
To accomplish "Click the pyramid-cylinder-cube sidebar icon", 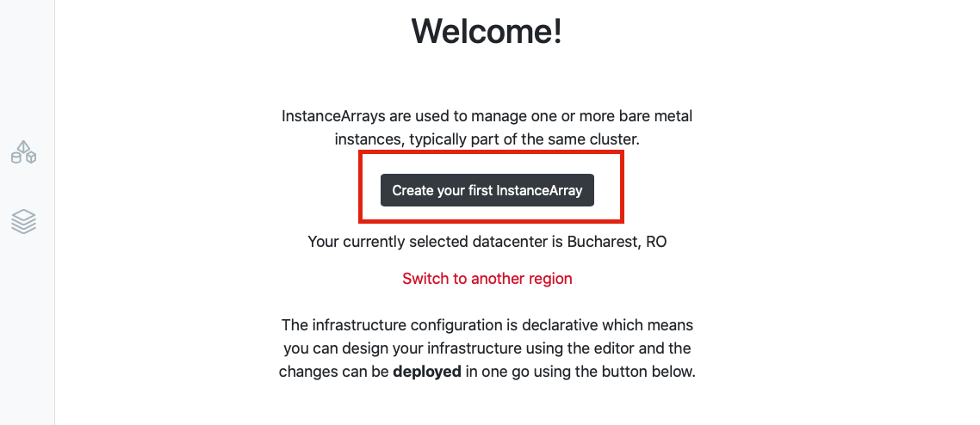I will point(24,152).
